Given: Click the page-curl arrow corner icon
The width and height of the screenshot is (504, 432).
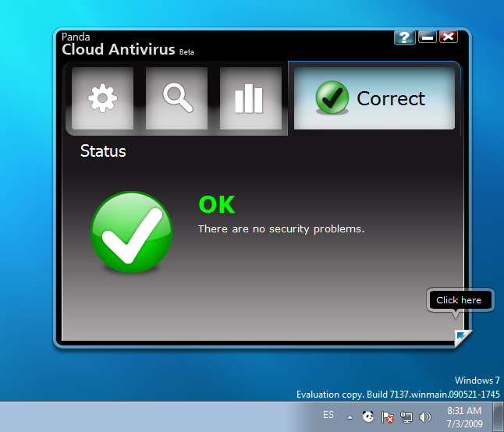Looking at the screenshot, I should [463, 338].
